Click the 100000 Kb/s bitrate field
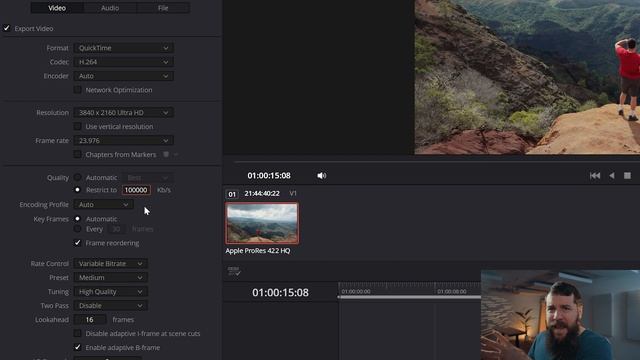 pos(136,190)
